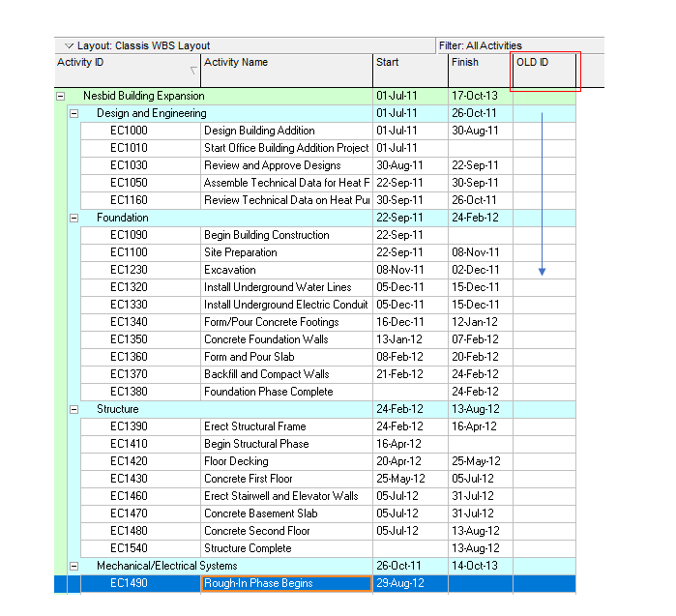The height and width of the screenshot is (616, 676).
Task: Click OLD ID cell in EC1320 row
Action: [544, 287]
